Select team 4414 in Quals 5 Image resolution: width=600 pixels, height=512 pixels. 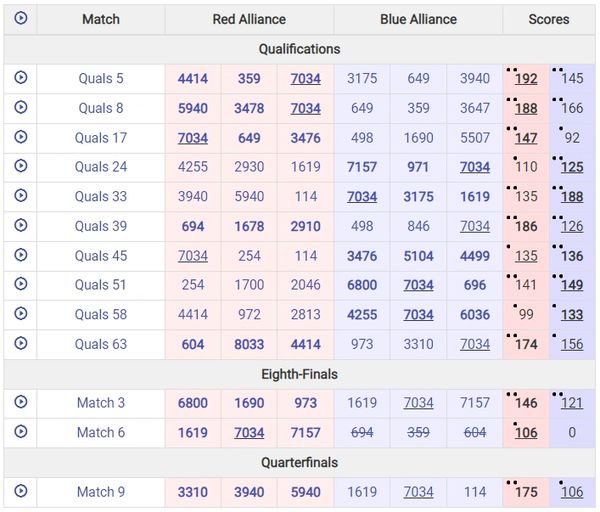(x=193, y=78)
